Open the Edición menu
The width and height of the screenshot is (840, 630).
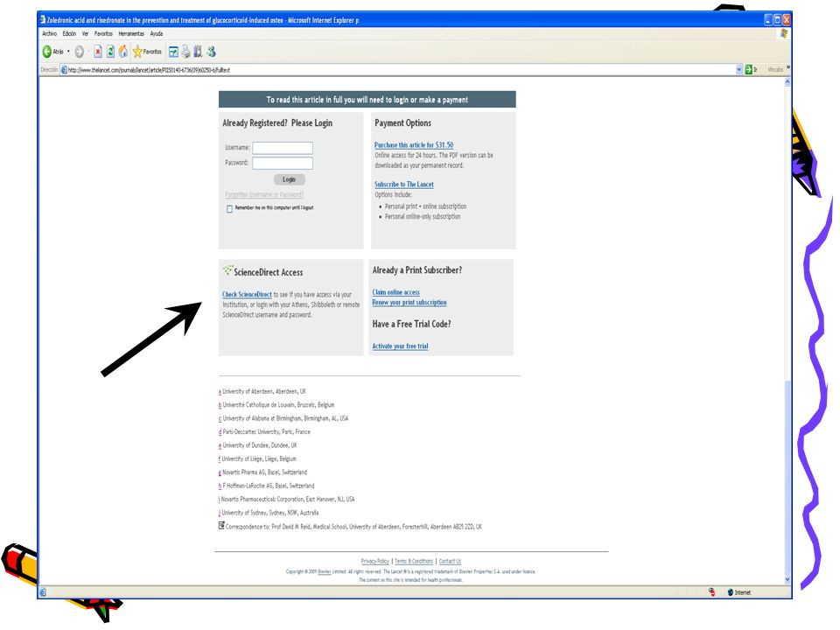pyautogui.click(x=69, y=33)
